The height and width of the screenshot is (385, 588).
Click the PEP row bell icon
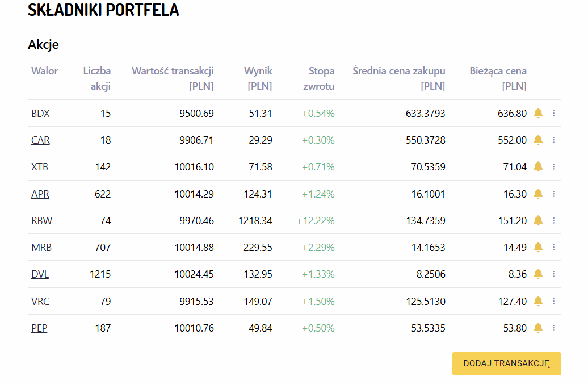pos(538,328)
